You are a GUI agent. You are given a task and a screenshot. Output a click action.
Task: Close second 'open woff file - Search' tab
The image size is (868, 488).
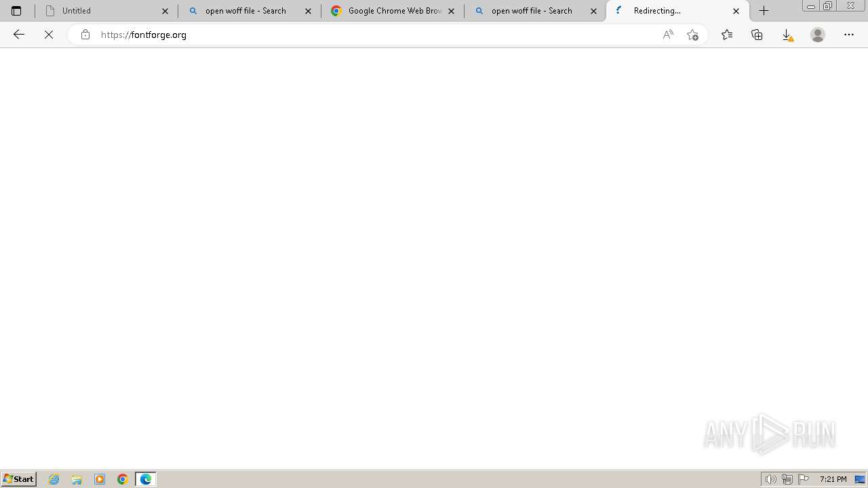click(x=594, y=11)
